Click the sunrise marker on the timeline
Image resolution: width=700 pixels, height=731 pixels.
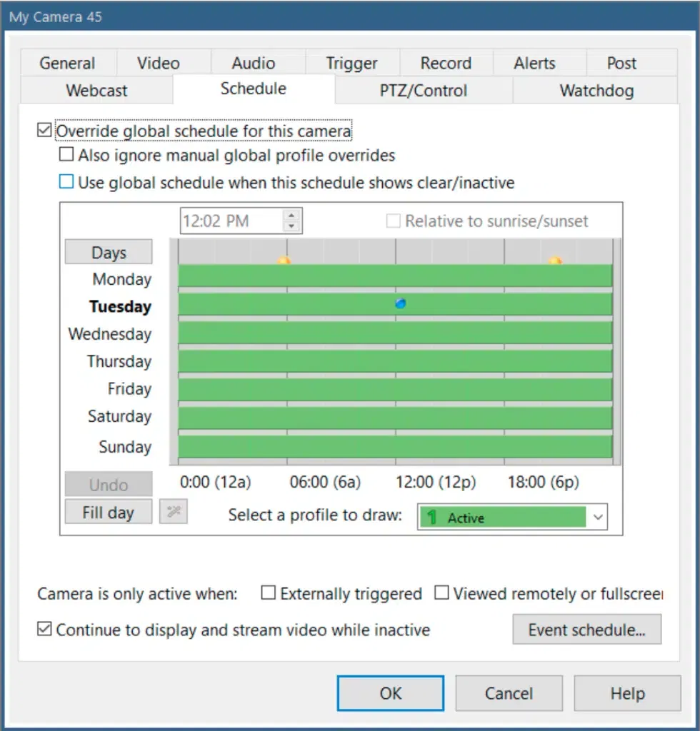point(284,261)
